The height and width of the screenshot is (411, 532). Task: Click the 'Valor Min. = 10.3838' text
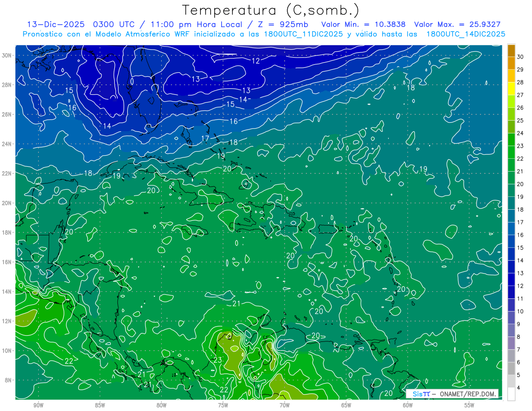[363, 24]
